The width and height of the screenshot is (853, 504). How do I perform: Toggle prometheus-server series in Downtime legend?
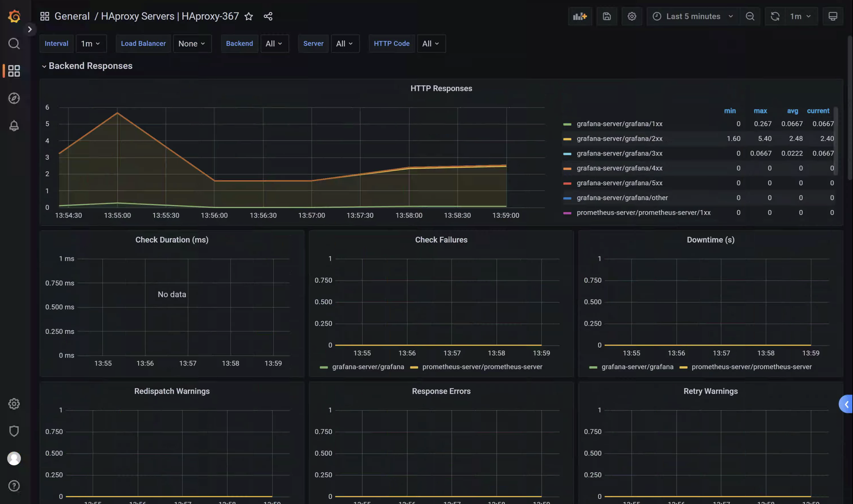pos(751,367)
